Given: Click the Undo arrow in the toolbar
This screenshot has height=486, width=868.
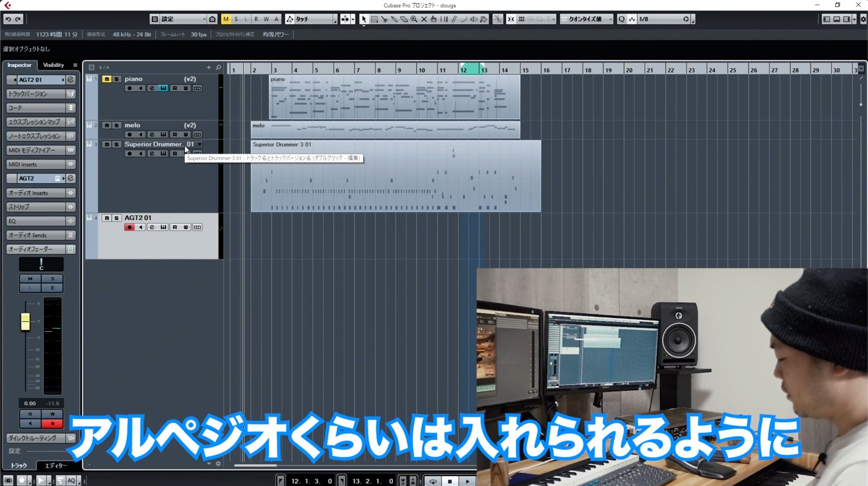Looking at the screenshot, I should [x=8, y=19].
